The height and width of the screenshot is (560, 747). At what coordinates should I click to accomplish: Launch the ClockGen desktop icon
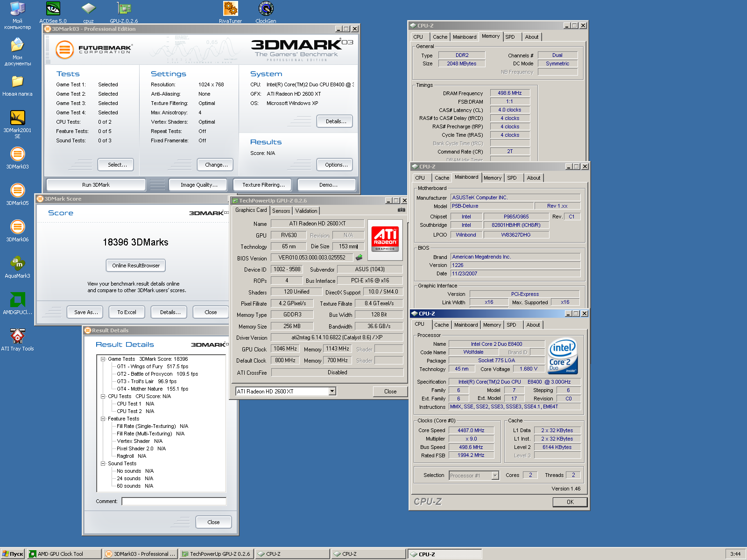pos(266,12)
